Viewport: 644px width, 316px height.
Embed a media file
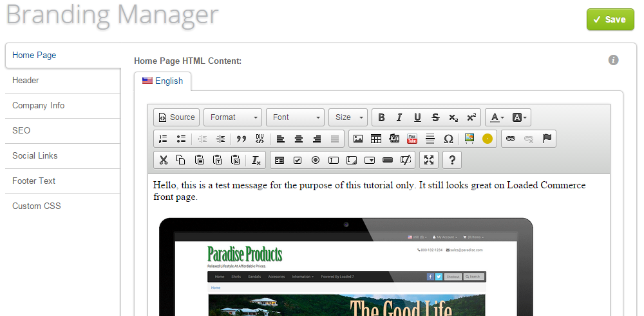394,139
